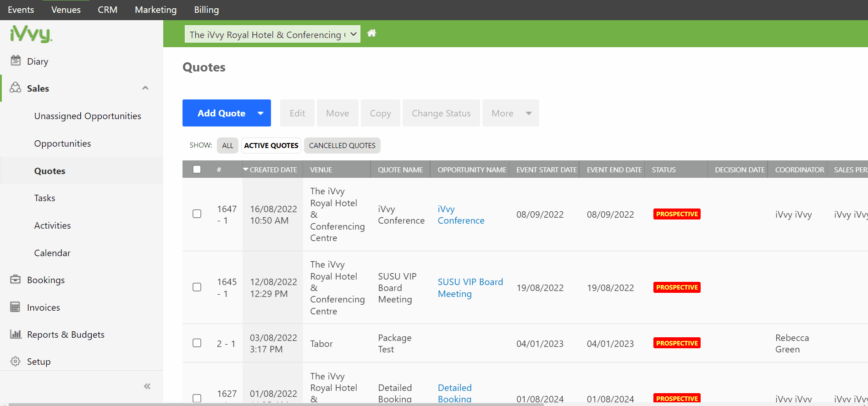The height and width of the screenshot is (406, 868).
Task: Open the Billing top menu
Action: pos(206,10)
